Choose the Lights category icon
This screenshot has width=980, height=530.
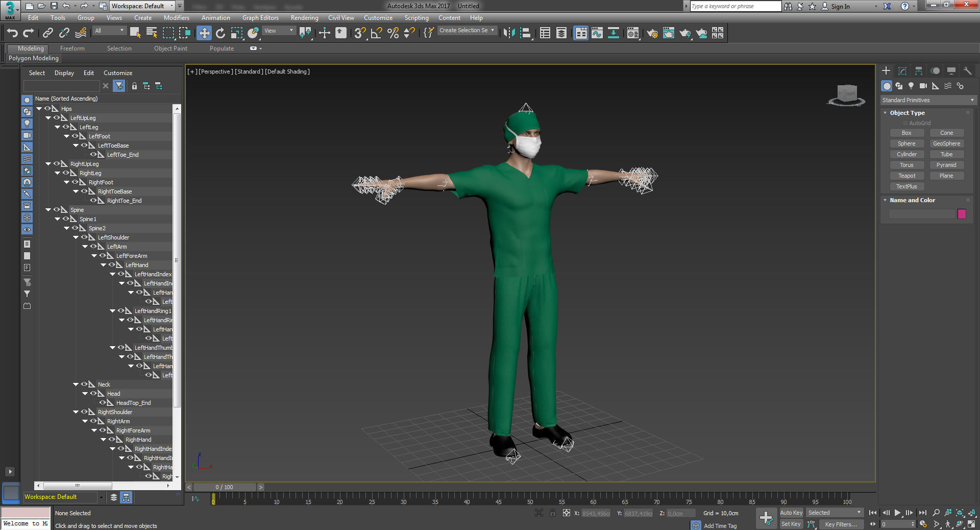[x=911, y=86]
